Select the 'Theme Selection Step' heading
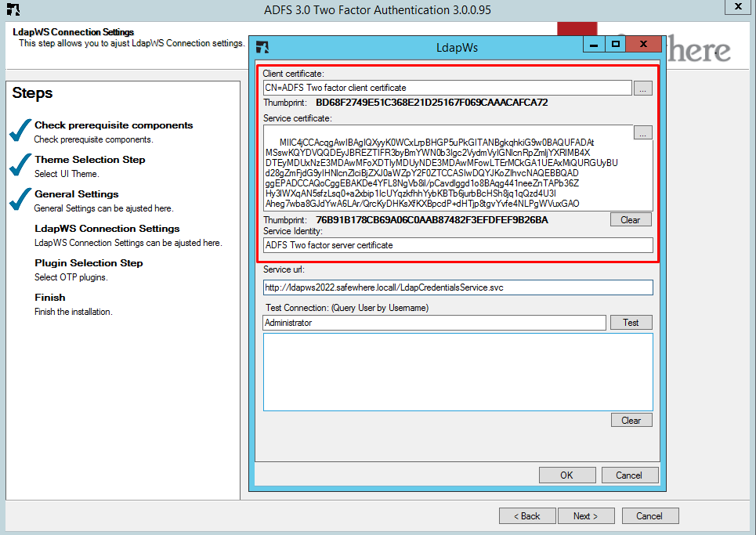The height and width of the screenshot is (535, 756). pyautogui.click(x=89, y=160)
